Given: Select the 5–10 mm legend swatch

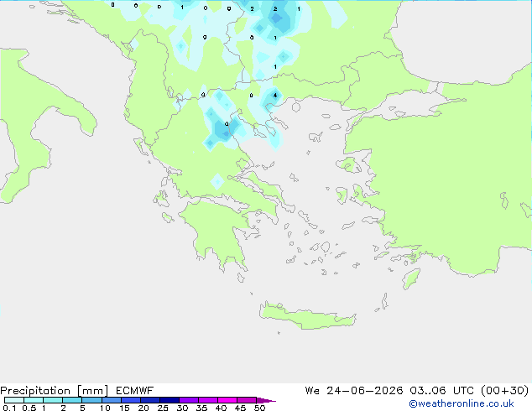Looking at the screenshot, I should click(x=91, y=400).
